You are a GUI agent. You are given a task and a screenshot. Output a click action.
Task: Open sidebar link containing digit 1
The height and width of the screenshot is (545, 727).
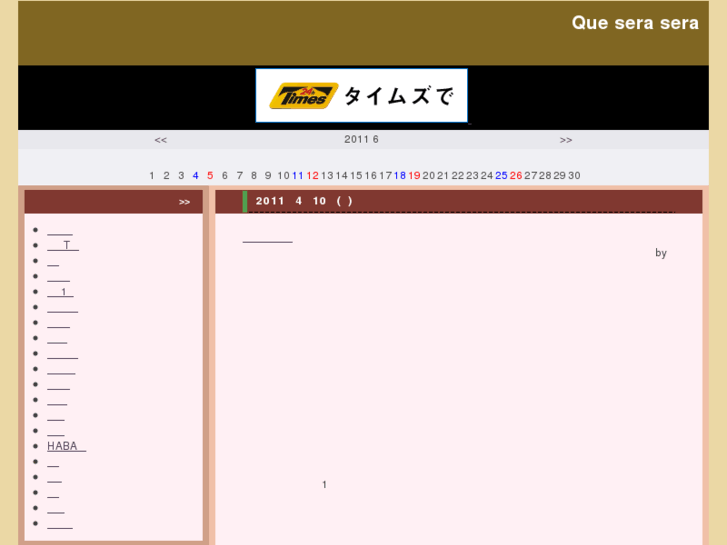[60, 292]
